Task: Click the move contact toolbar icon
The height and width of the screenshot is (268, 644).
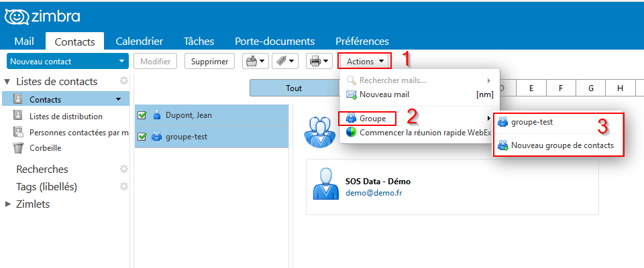Action: (x=252, y=61)
